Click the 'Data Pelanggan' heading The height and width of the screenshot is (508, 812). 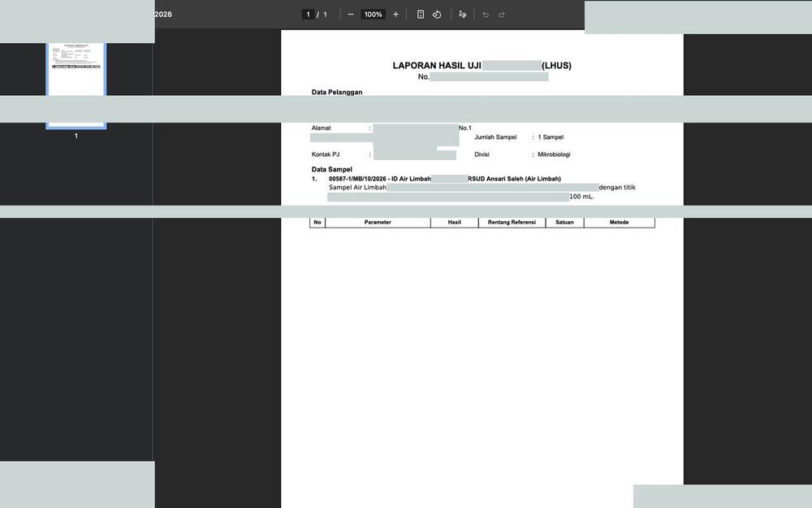coord(337,92)
